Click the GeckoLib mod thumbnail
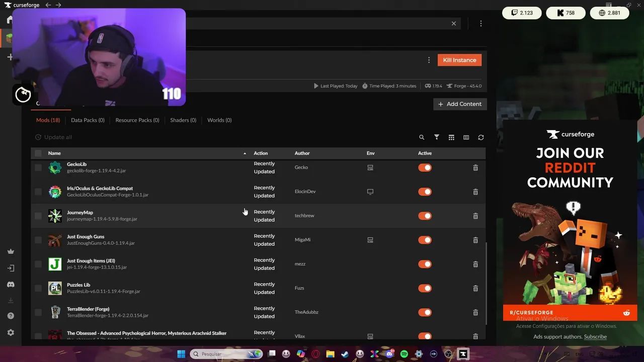Screen dimensions: 644x362 [55, 167]
